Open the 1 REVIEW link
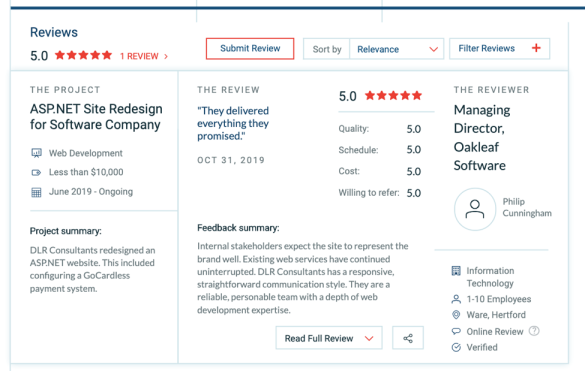 pos(144,56)
